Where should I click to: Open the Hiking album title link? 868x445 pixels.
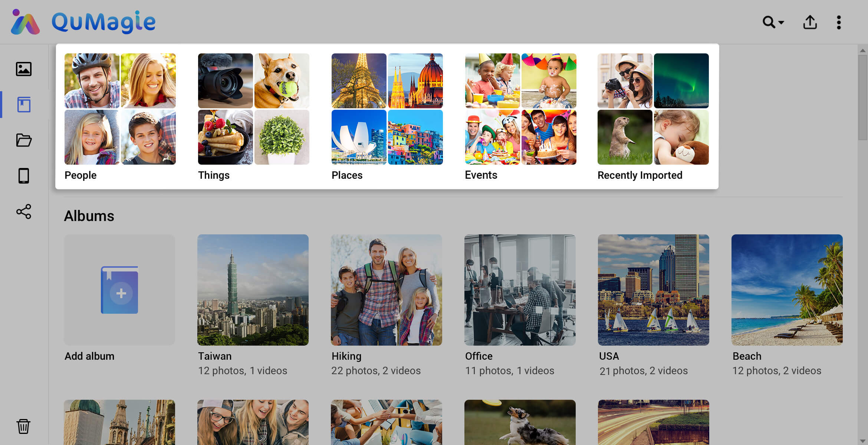click(346, 356)
